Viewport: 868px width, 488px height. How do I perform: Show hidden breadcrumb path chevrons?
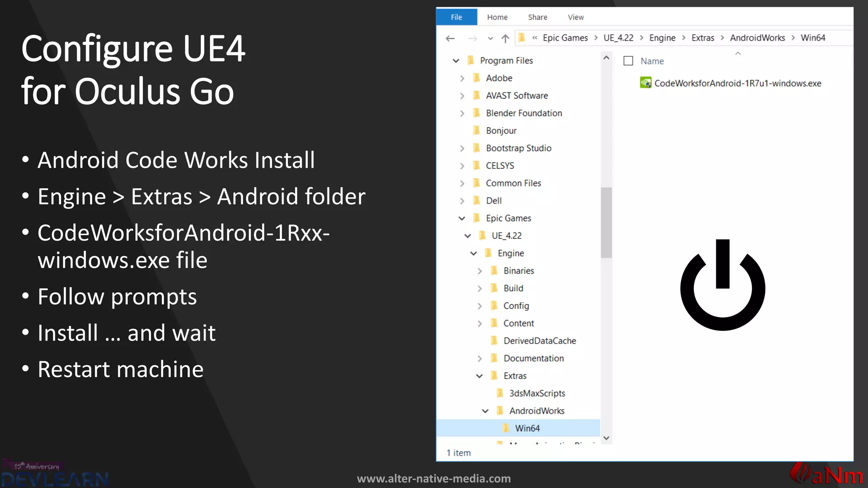535,38
